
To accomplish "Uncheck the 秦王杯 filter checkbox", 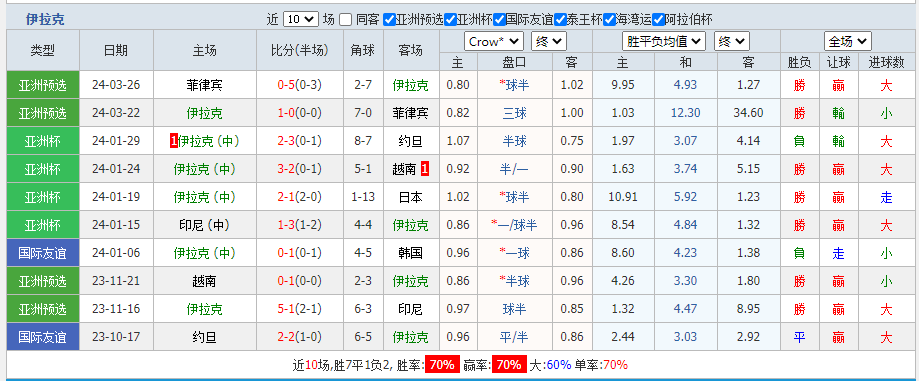I will click(x=560, y=19).
